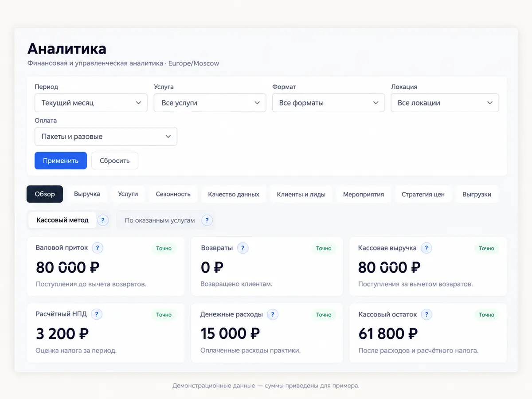Click the Сбросить button
This screenshot has height=399, width=532.
pyautogui.click(x=115, y=160)
